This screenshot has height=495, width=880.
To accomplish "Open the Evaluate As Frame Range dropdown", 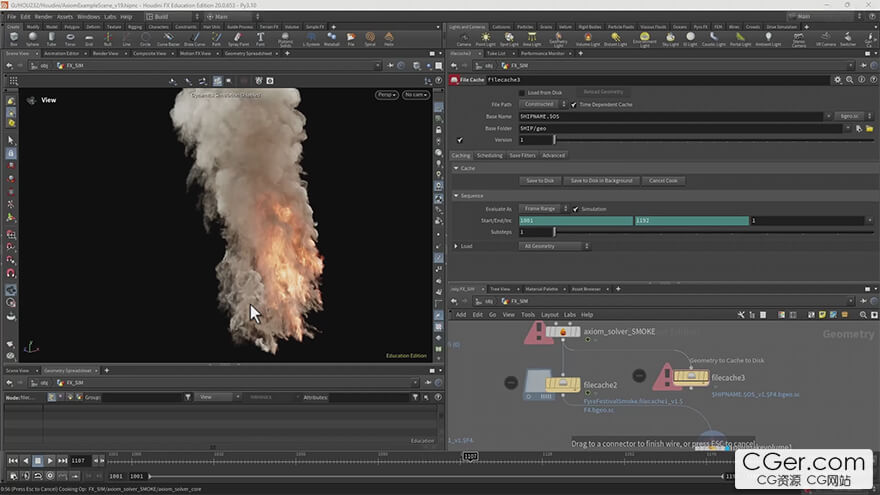I will tap(543, 209).
